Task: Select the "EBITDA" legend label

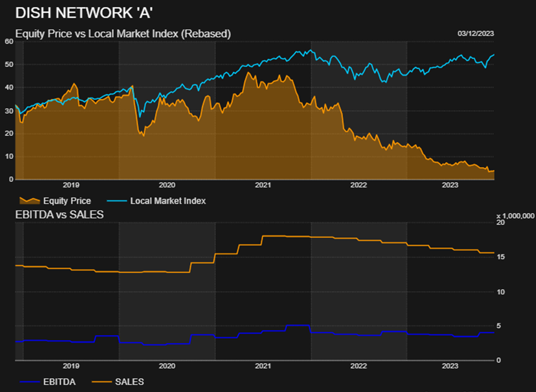Action: pyautogui.click(x=59, y=382)
